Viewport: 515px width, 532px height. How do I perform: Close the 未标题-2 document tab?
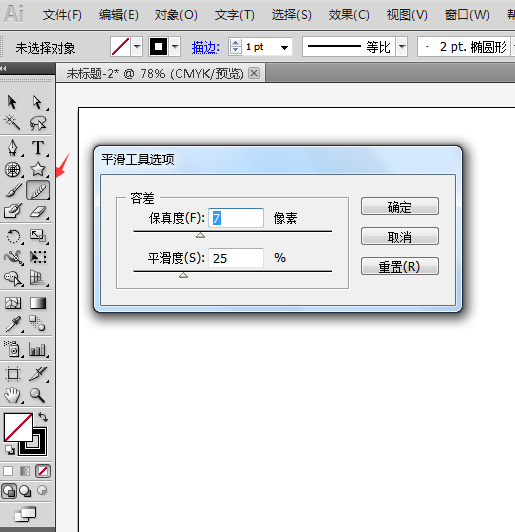pyautogui.click(x=254, y=73)
